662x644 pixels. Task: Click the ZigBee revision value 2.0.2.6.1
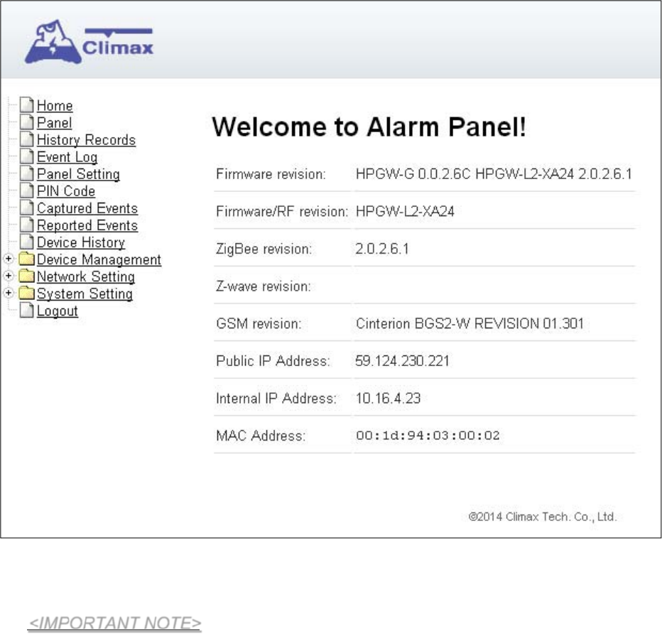(x=382, y=249)
